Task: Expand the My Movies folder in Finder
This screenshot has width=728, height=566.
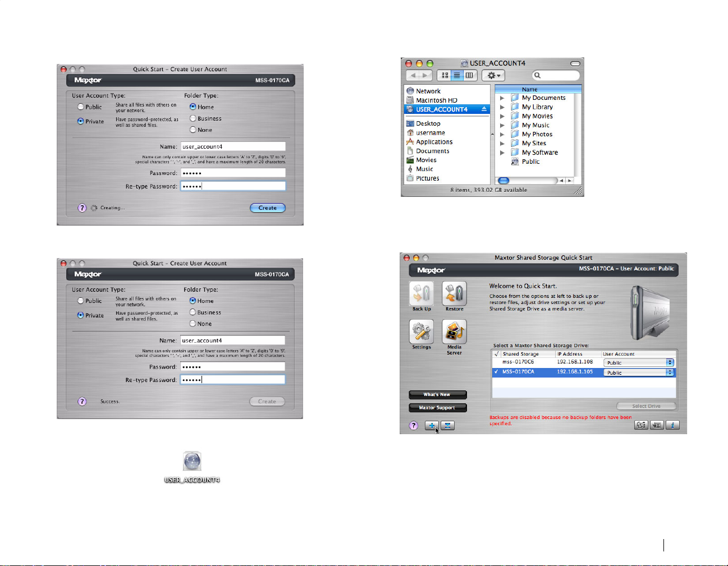Action: [x=502, y=116]
